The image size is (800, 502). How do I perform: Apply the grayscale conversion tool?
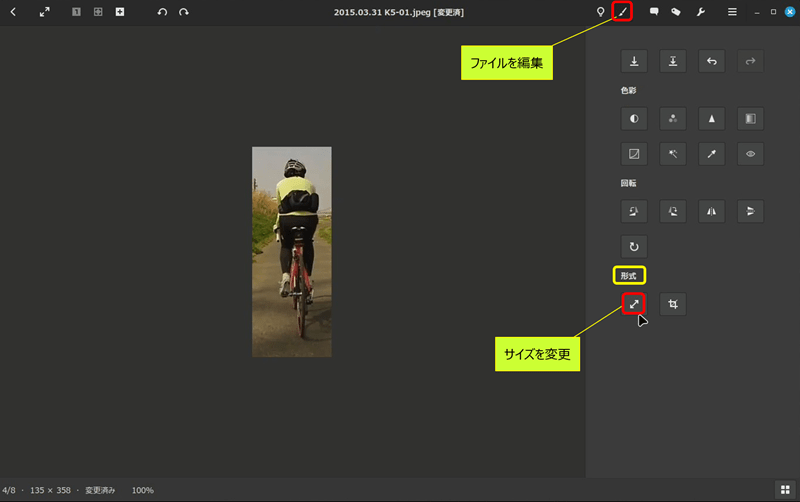(751, 119)
